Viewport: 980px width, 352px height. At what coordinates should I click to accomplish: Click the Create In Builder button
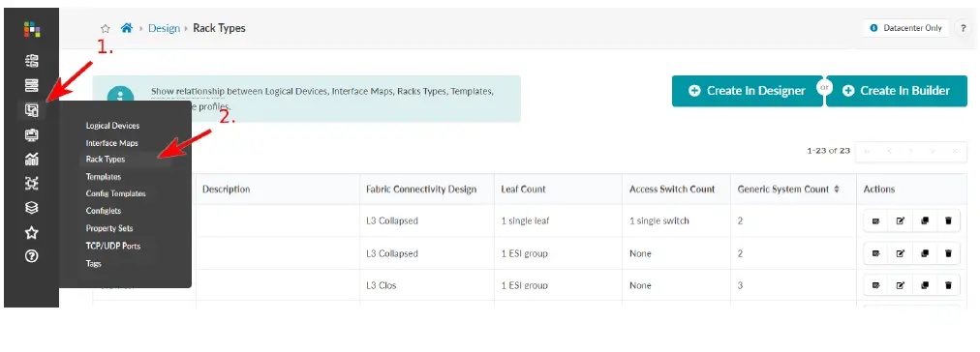(897, 91)
